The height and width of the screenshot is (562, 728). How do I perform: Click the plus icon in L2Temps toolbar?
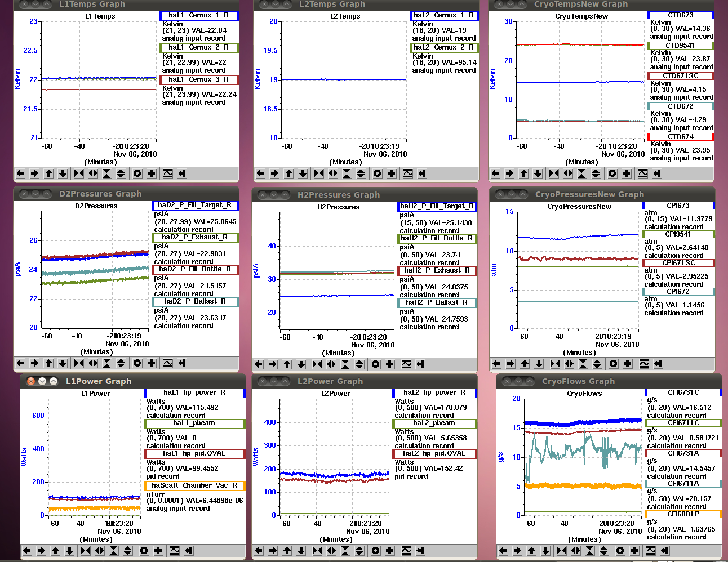(392, 173)
